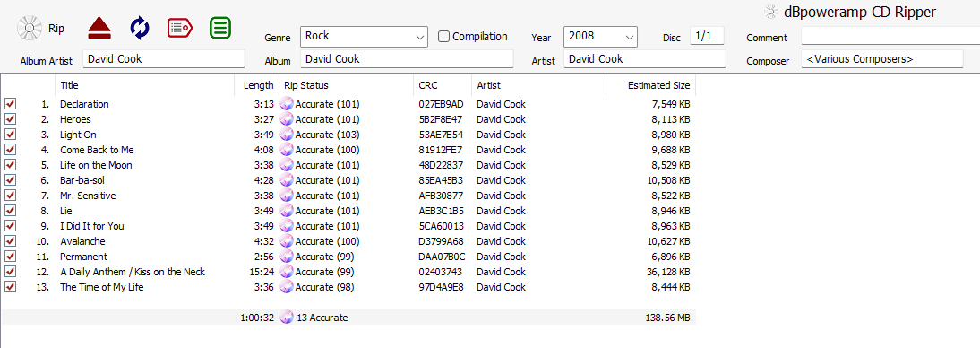Click the AccurateRip disc icon for Permanent

pyautogui.click(x=287, y=257)
